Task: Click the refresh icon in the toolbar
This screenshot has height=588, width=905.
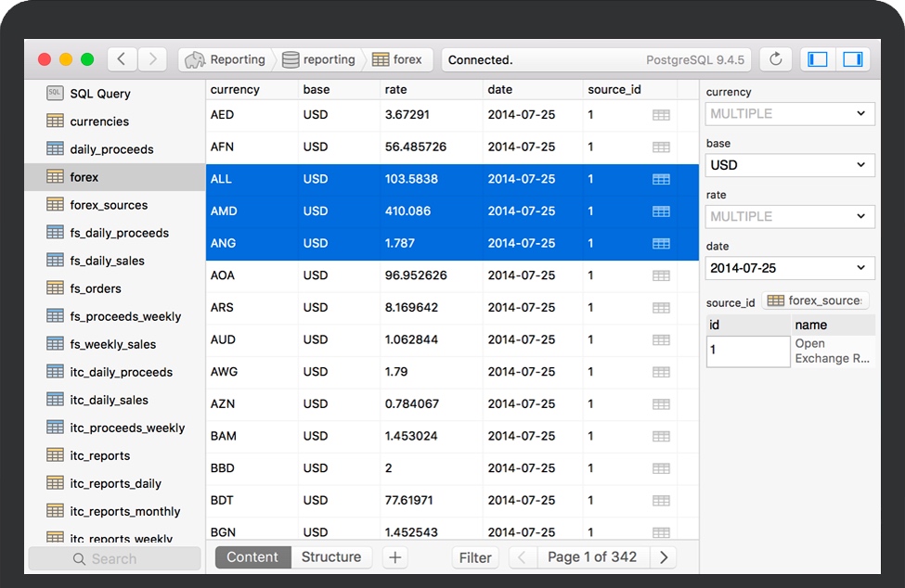Action: coord(776,59)
